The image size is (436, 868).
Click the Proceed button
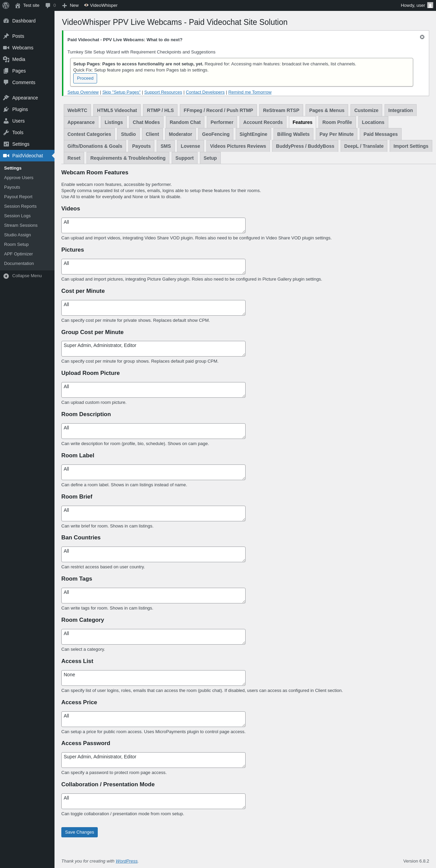pyautogui.click(x=85, y=78)
